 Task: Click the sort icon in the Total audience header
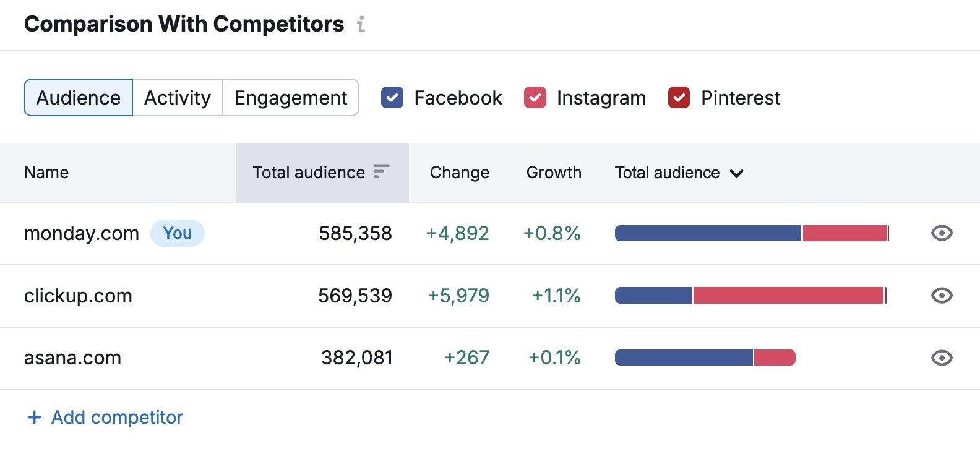(383, 172)
